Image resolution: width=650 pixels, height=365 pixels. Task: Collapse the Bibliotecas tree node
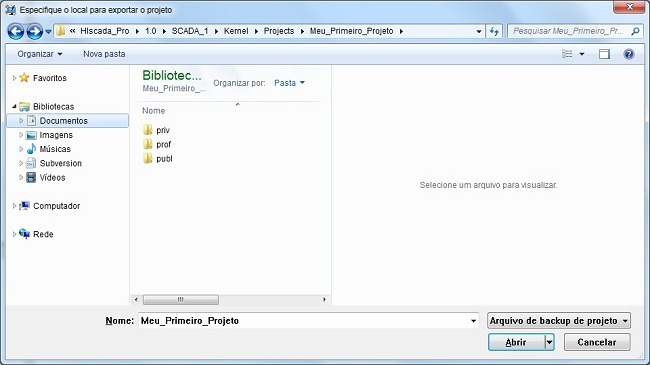[x=14, y=107]
